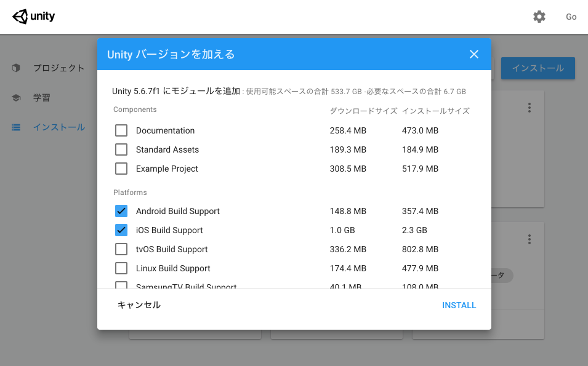Open the upper install card's three-dot menu
The image size is (588, 366).
click(x=530, y=108)
